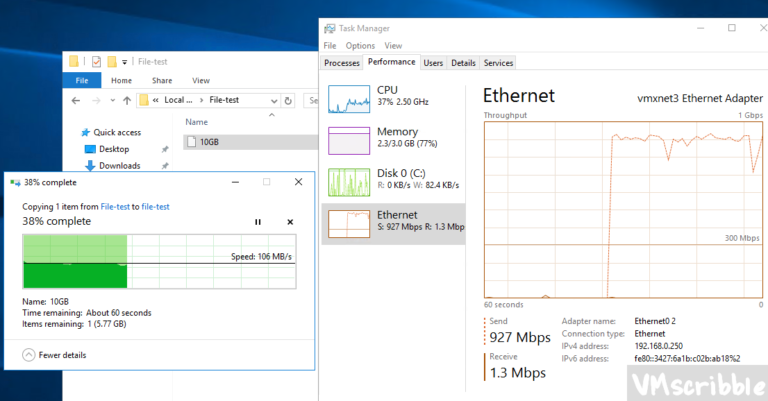The image size is (768, 401).
Task: Select the 10GB file
Action: click(x=209, y=142)
